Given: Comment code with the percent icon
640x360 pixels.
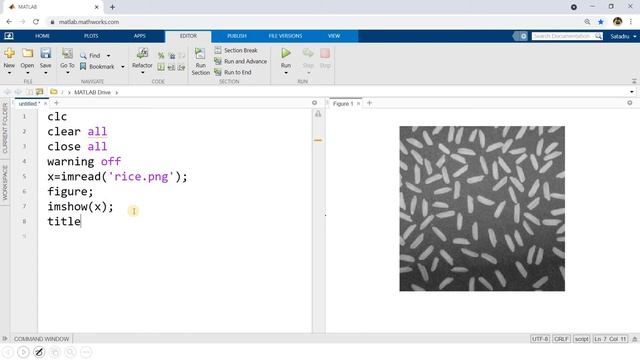Looking at the screenshot, I should click(x=161, y=56).
